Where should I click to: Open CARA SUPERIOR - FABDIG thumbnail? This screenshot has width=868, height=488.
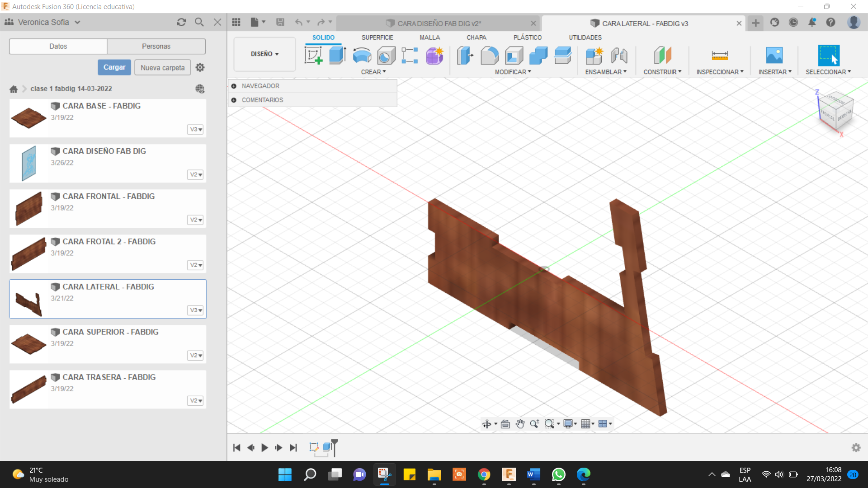(28, 344)
